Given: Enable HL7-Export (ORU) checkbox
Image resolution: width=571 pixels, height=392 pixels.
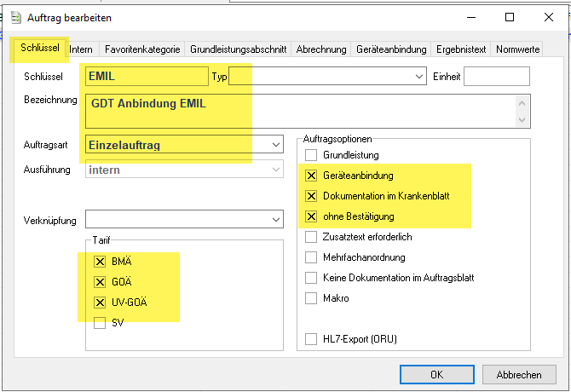Looking at the screenshot, I should (311, 339).
